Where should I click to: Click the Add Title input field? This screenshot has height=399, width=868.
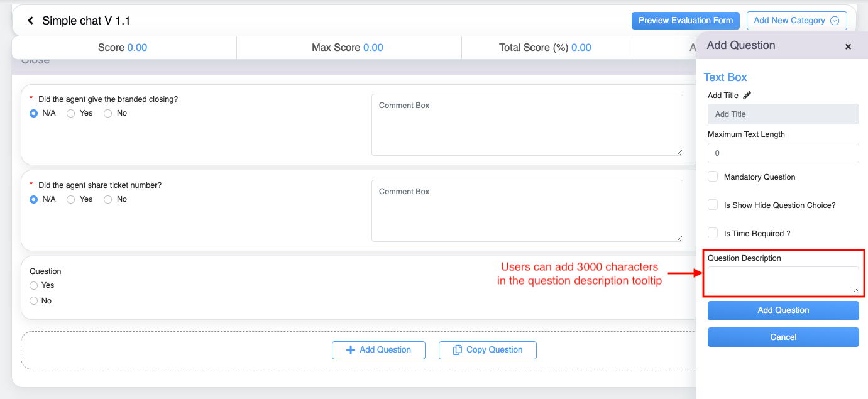783,114
